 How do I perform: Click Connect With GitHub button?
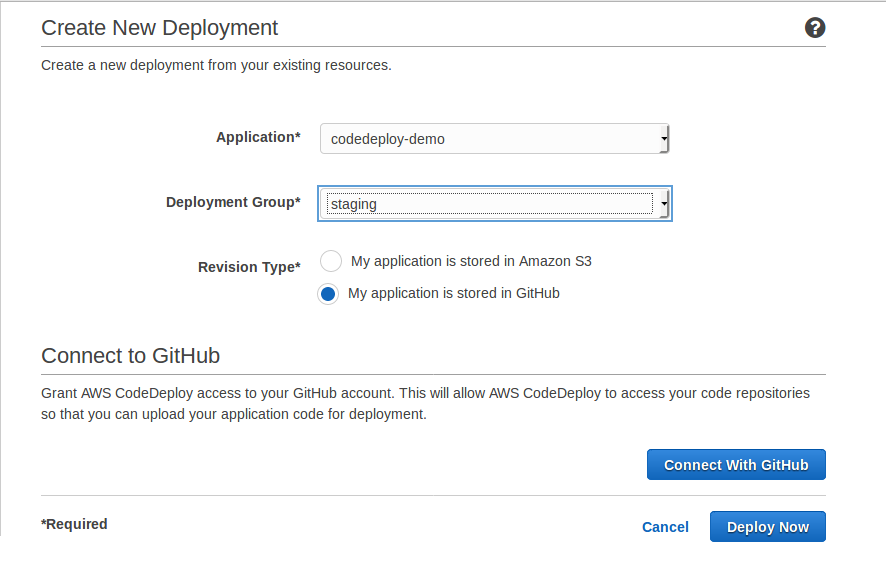click(x=736, y=465)
